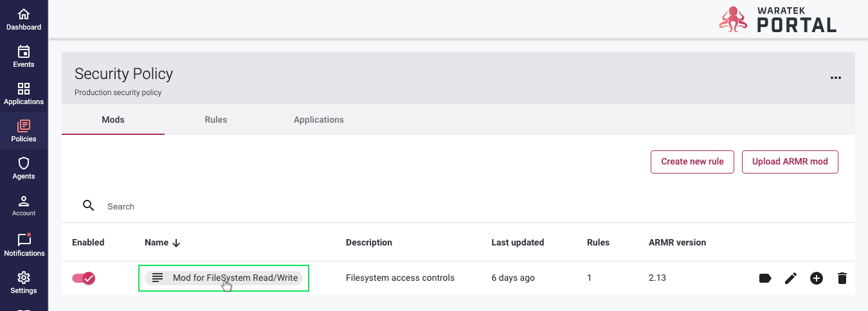The height and width of the screenshot is (311, 868).
Task: Disable the FileSystem mod enabled toggle
Action: 84,278
